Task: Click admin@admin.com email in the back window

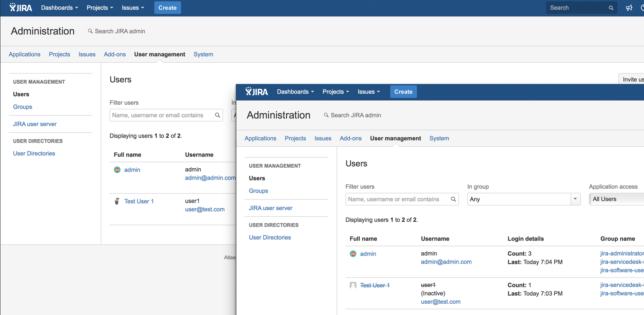Action: point(210,178)
